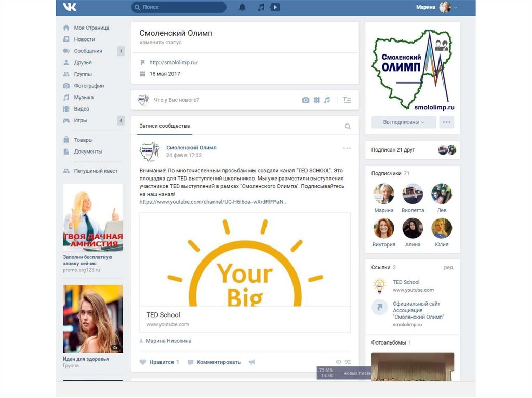532x398 pixels.
Task: Open notifications bell icon
Action: point(242,7)
